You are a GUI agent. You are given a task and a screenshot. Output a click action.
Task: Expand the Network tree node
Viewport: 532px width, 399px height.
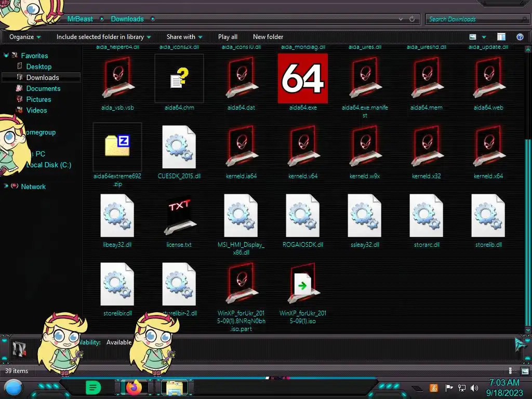[6, 186]
